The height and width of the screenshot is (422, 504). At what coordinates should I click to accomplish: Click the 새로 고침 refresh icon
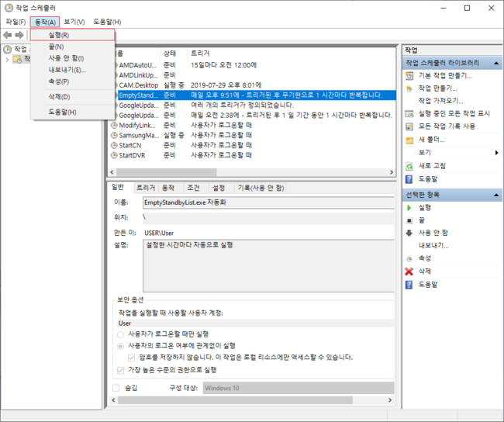[409, 166]
